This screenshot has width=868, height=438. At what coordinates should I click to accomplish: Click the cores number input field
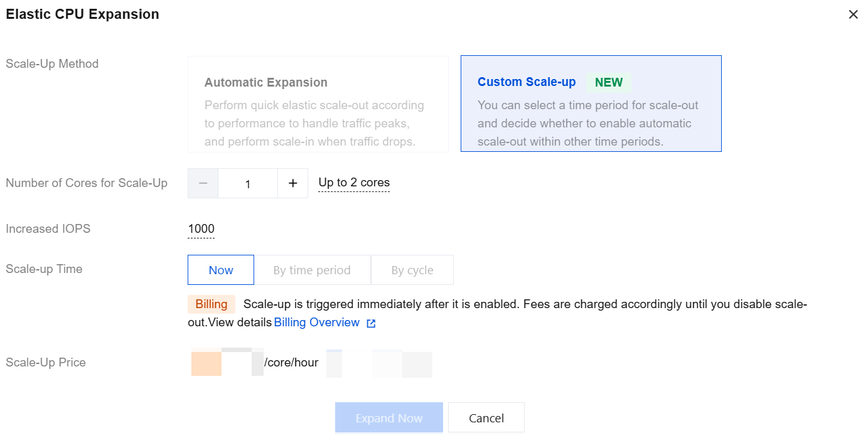(x=248, y=183)
